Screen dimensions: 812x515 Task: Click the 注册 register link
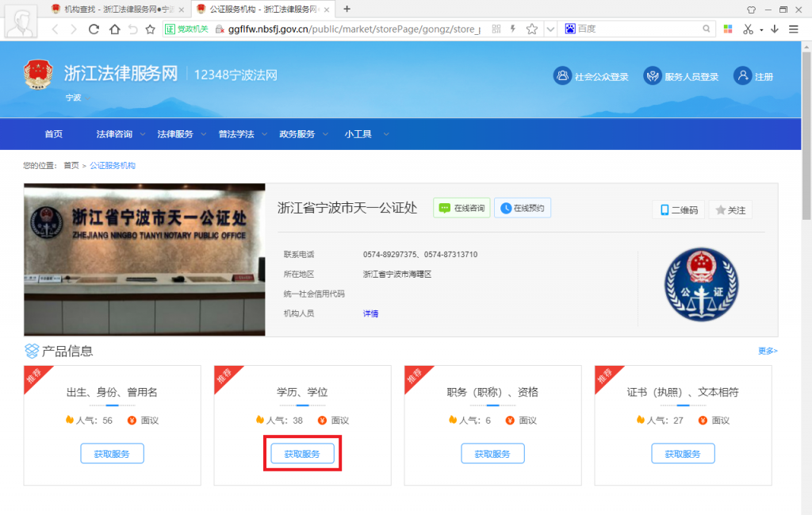click(753, 77)
